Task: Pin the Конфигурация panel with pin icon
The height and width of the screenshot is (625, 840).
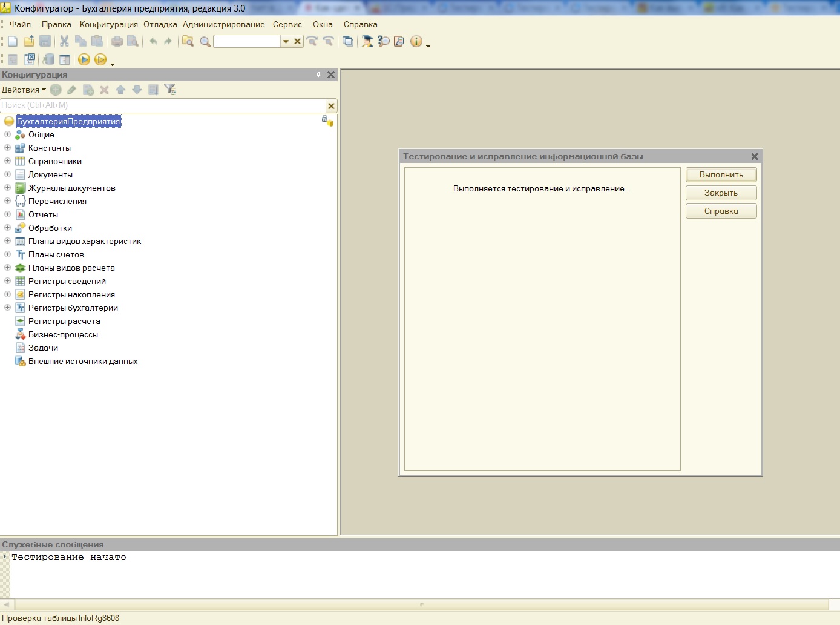Action: coord(318,74)
